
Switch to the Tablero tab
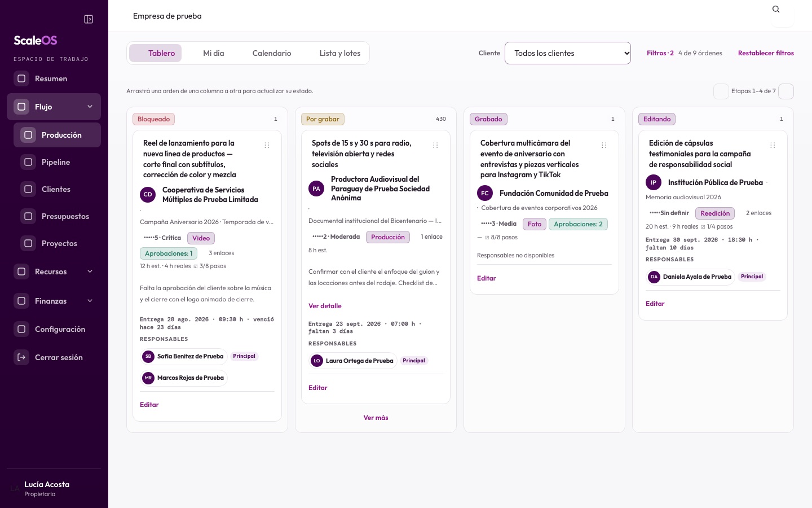pyautogui.click(x=156, y=53)
